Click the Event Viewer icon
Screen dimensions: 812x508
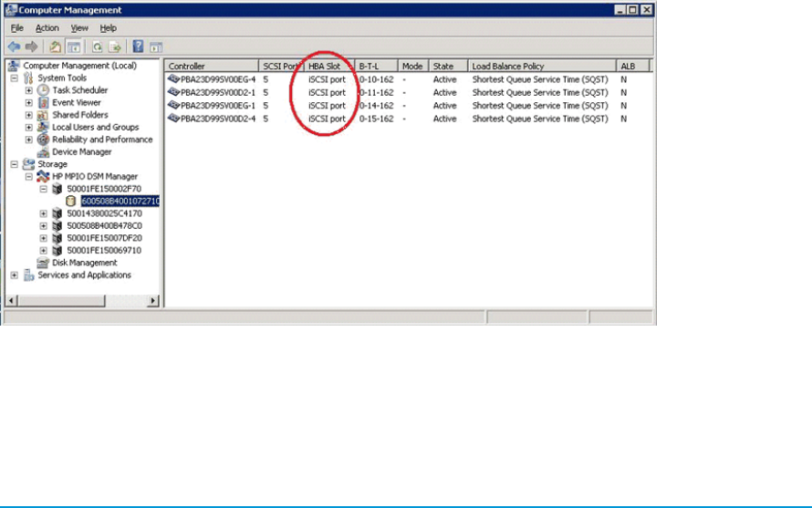click(x=43, y=102)
